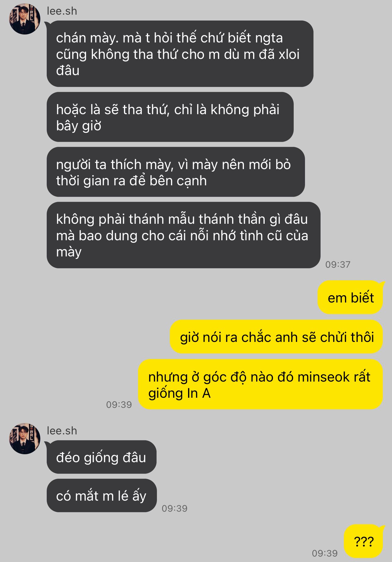
Task: Tap yellow bubble "giờ nói ra chắc anh sẽ chửi thôi"
Action: 276,337
